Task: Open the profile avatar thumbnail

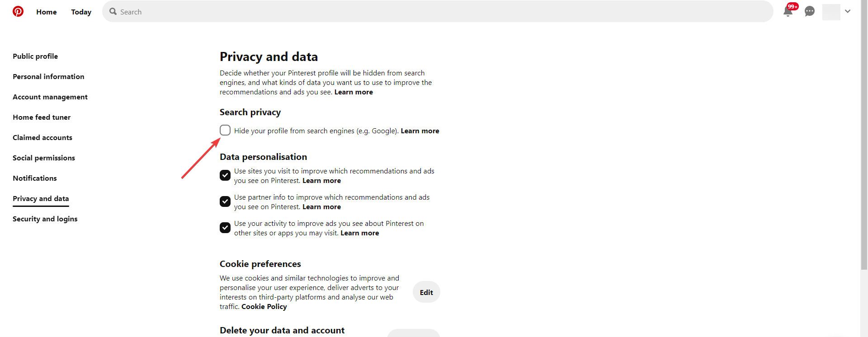Action: coord(831,12)
